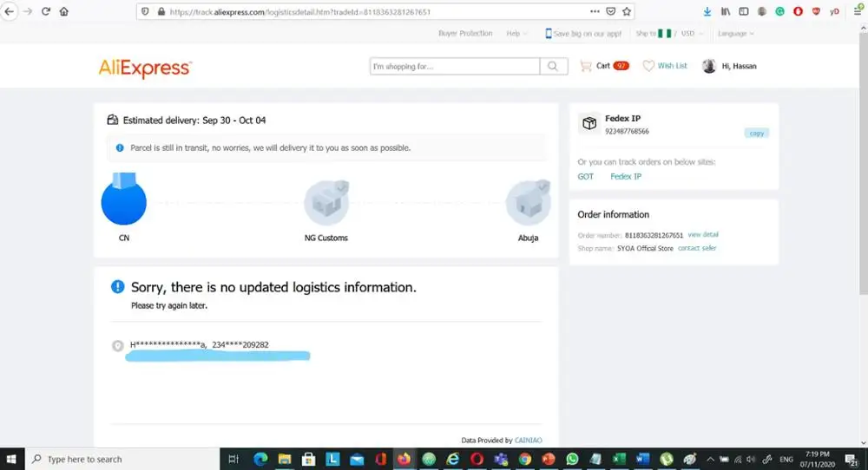Open Excel from the taskbar
Screen dimensions: 868x470
point(619,459)
